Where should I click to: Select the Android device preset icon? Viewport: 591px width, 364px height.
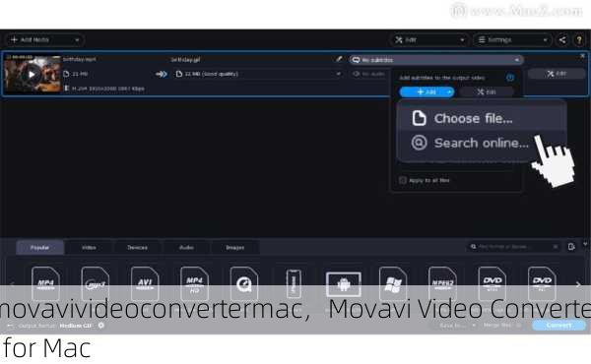point(344,284)
